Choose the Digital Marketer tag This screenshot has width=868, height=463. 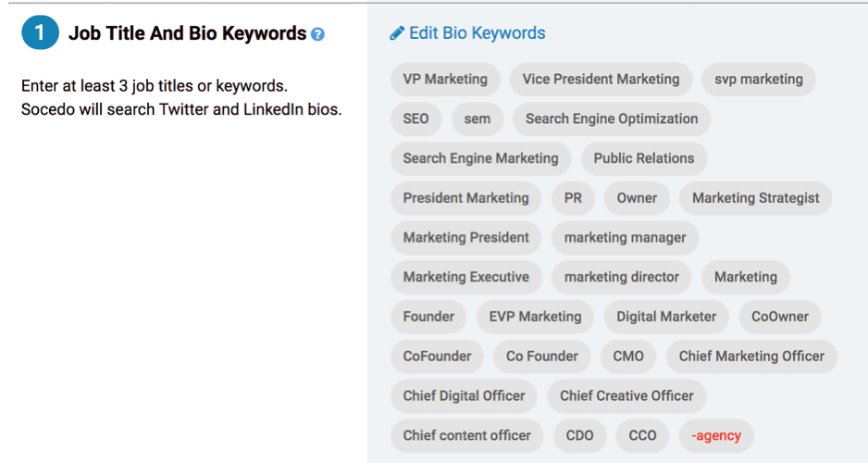666,317
